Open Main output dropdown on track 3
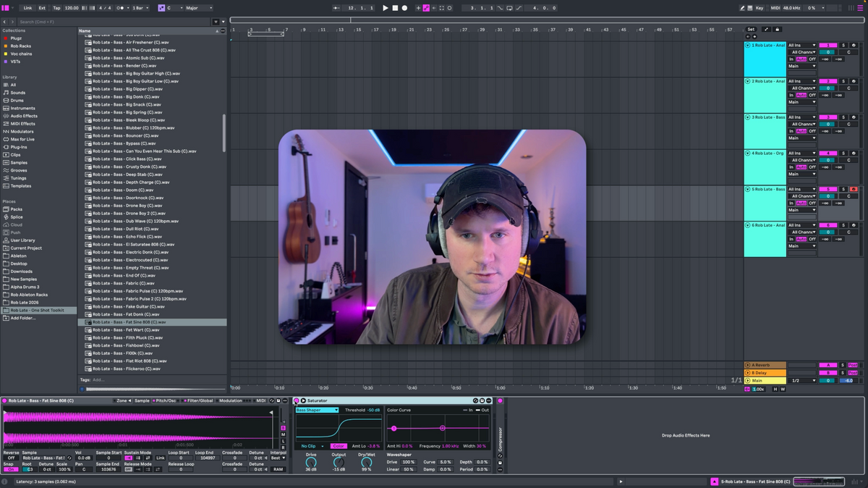The image size is (868, 488). pos(801,138)
